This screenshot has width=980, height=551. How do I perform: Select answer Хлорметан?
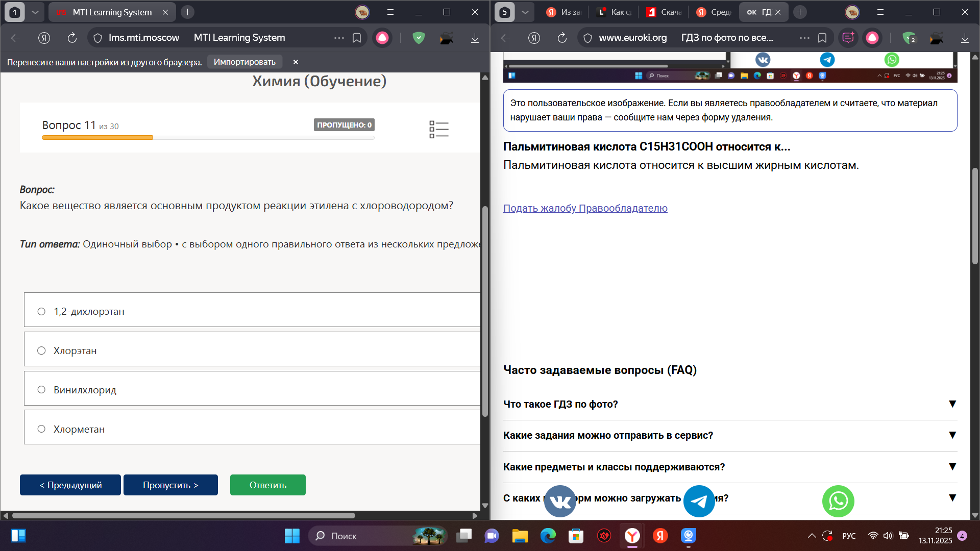252,428
